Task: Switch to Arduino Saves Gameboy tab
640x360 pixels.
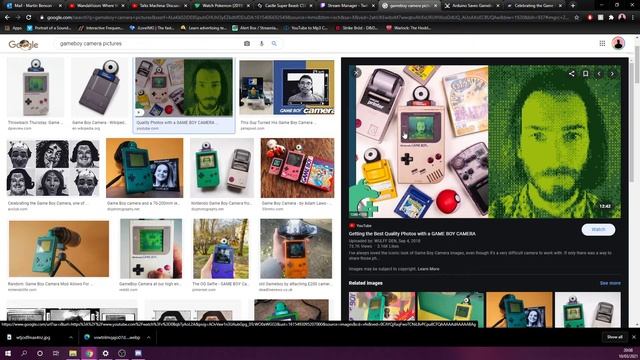Action: [x=471, y=6]
